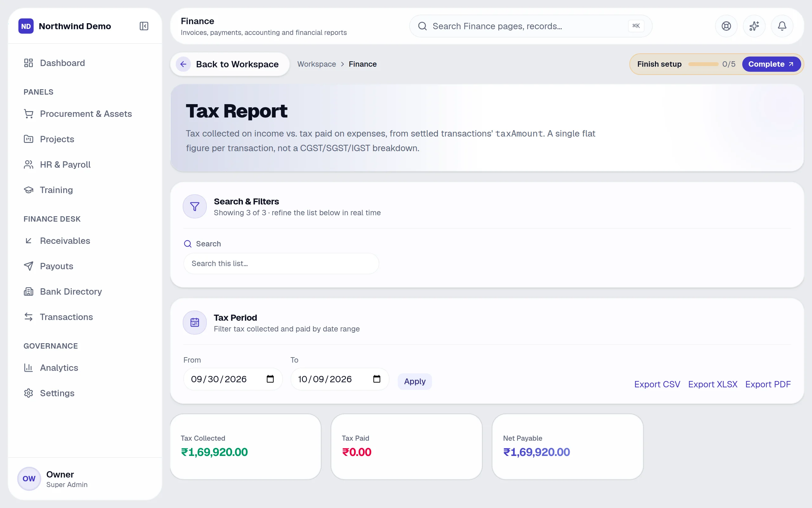Image resolution: width=812 pixels, height=508 pixels.
Task: Open the notifications bell
Action: tap(782, 26)
